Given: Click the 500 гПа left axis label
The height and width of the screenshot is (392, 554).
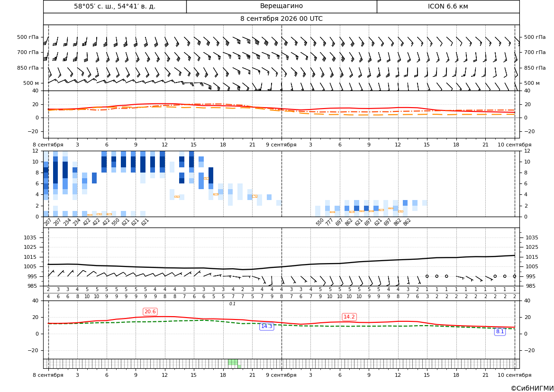Looking at the screenshot, I should pyautogui.click(x=28, y=37).
